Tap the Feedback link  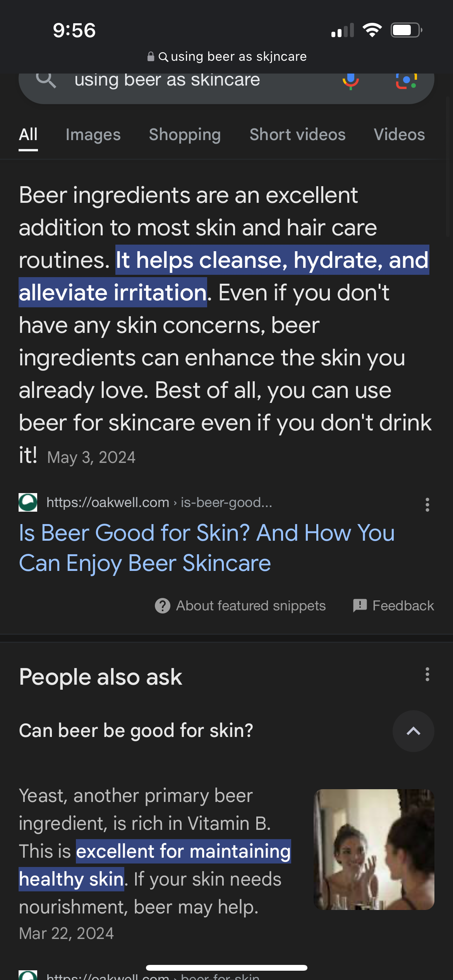click(403, 606)
